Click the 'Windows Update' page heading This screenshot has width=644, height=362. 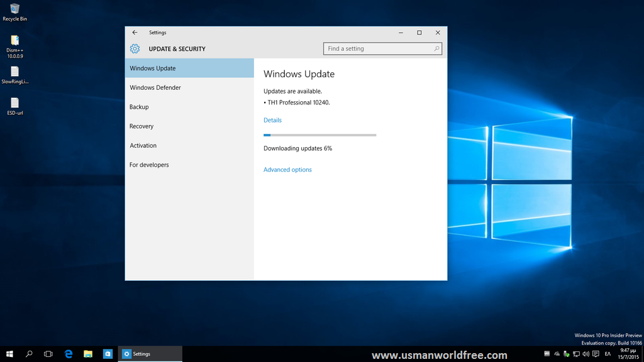coord(299,74)
